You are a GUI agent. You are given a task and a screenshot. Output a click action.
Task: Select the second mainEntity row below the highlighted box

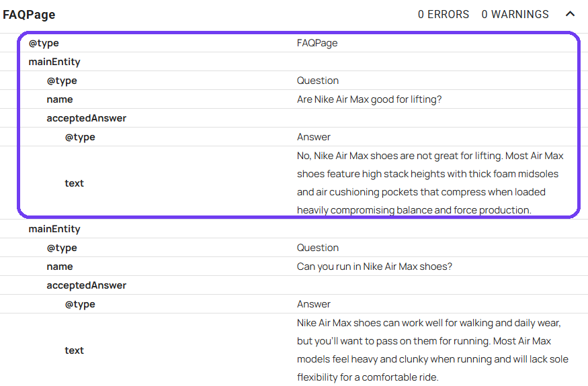point(54,229)
